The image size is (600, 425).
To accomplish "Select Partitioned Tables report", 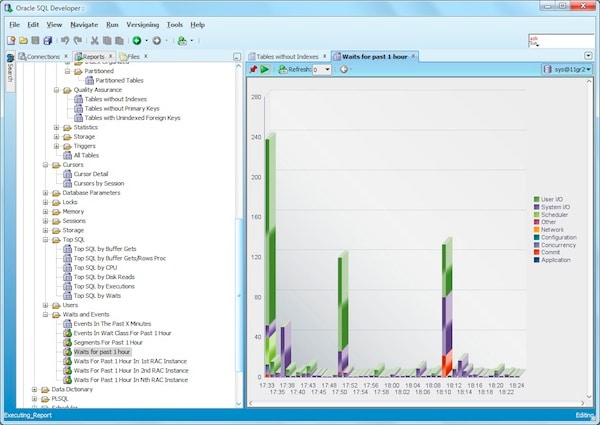I will point(119,81).
